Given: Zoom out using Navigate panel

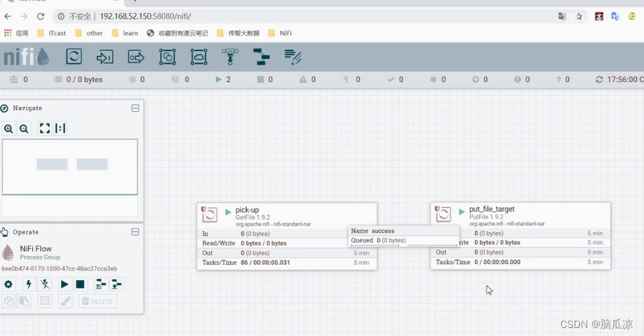Looking at the screenshot, I should tap(24, 129).
